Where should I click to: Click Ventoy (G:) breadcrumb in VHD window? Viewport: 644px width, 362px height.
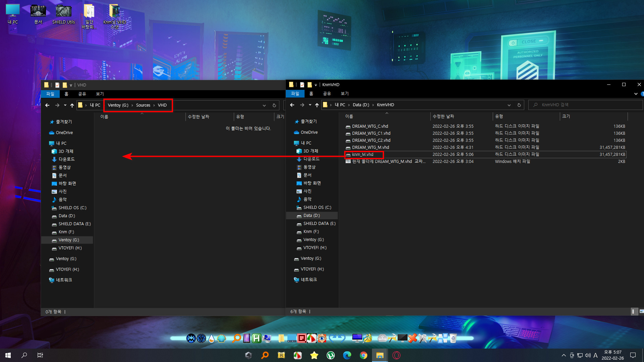(x=118, y=105)
